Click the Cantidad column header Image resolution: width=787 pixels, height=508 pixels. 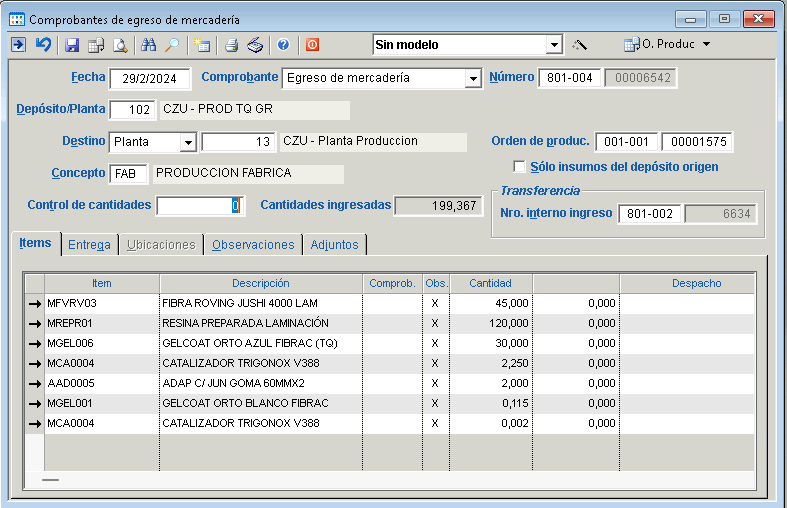click(x=490, y=283)
